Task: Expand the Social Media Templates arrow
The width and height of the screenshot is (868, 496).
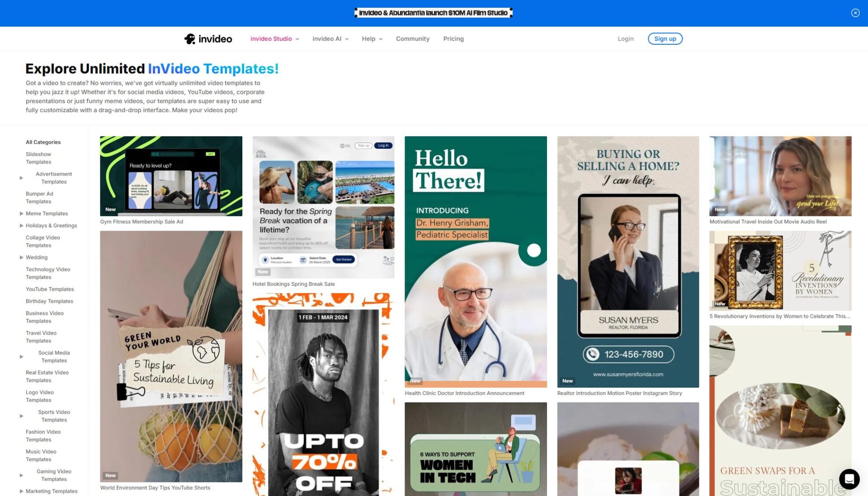Action: tap(21, 357)
